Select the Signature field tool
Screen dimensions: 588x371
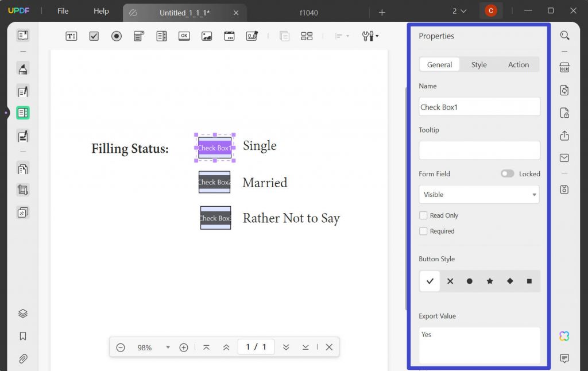[x=252, y=36]
